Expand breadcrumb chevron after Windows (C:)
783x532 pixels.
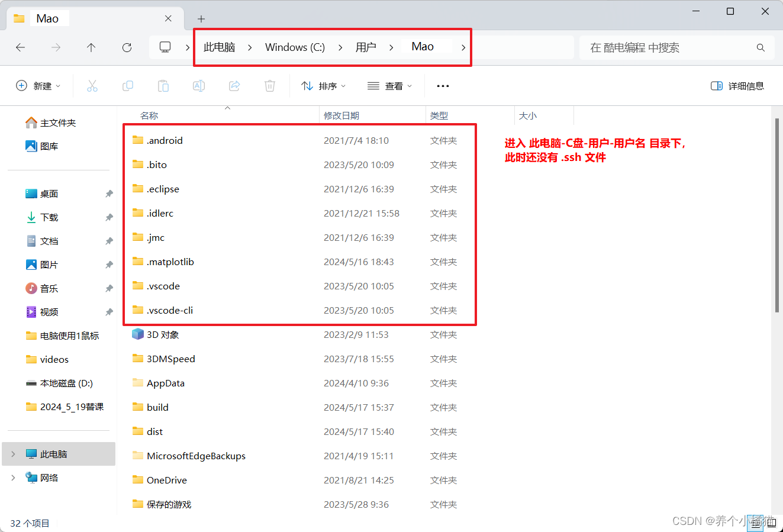pyautogui.click(x=340, y=47)
